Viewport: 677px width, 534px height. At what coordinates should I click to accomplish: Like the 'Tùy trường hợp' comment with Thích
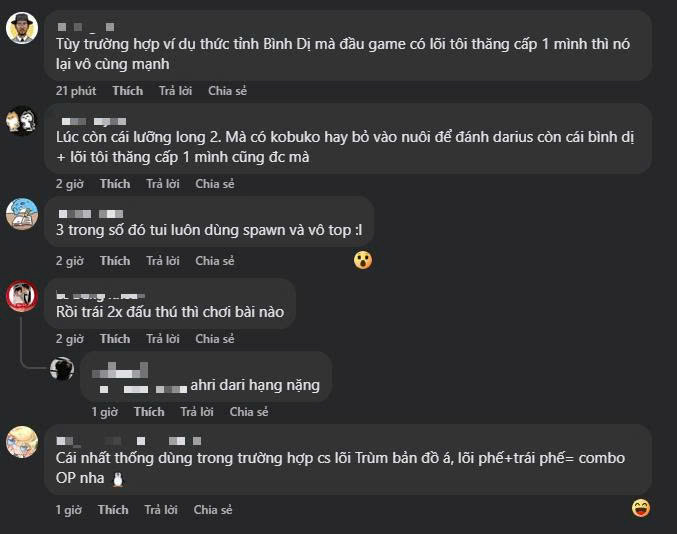point(128,91)
